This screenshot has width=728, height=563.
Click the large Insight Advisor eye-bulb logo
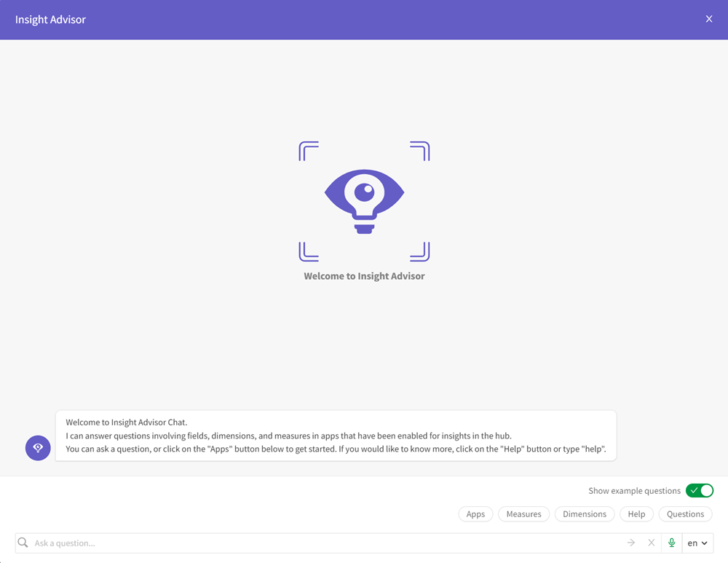coord(364,201)
